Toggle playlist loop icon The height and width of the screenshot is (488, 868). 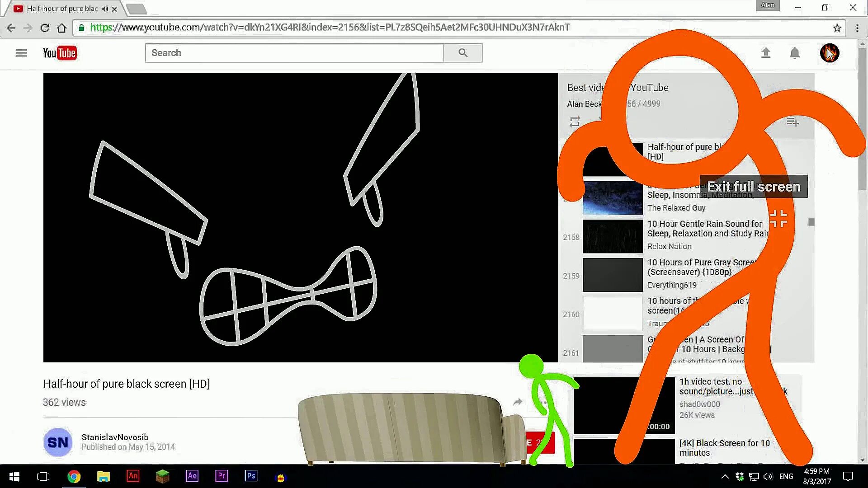[574, 122]
